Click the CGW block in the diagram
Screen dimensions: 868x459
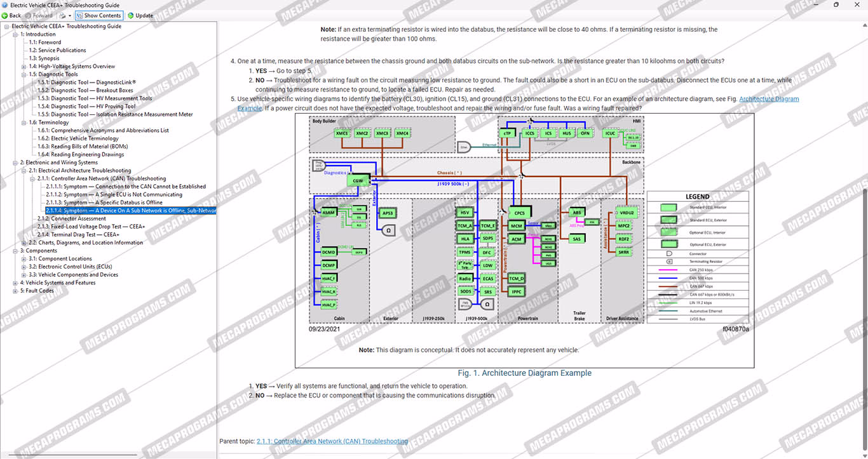tap(358, 180)
